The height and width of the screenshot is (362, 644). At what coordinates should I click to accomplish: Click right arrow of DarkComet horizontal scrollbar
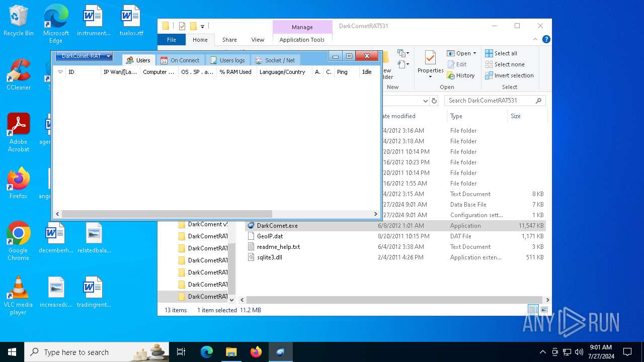[375, 214]
